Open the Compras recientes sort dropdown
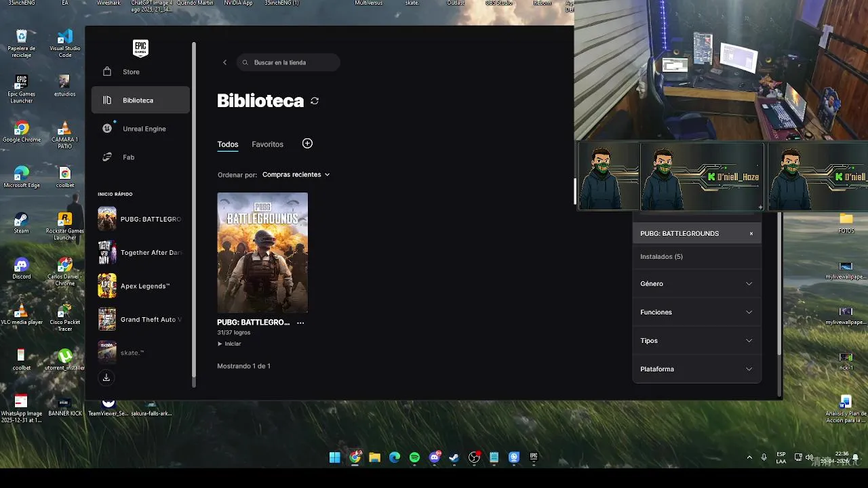Image resolution: width=868 pixels, height=488 pixels. 296,175
